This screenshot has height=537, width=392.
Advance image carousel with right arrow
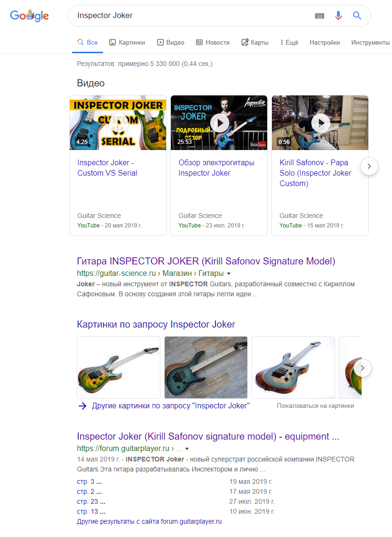(x=363, y=368)
